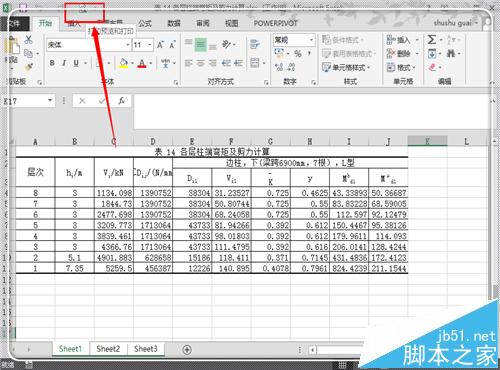Toggle align text left
This screenshot has width=500, height=370.
point(189,63)
